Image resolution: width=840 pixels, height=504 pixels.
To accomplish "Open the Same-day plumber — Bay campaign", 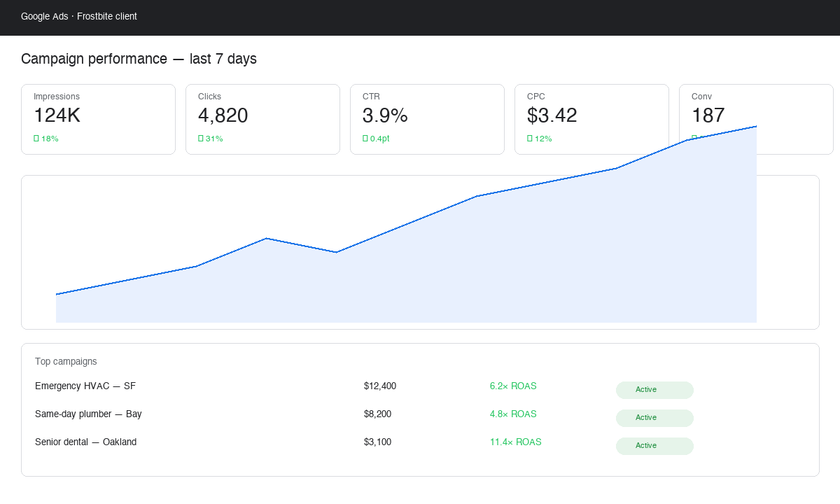I will 88,414.
